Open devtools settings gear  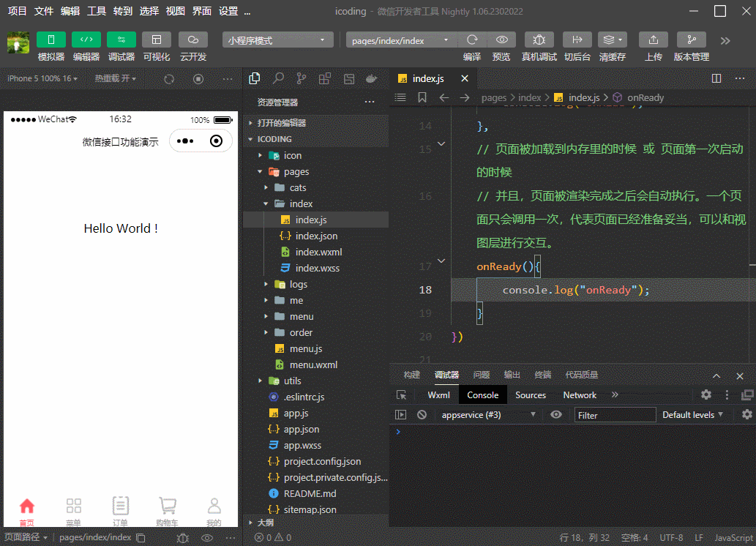point(706,395)
